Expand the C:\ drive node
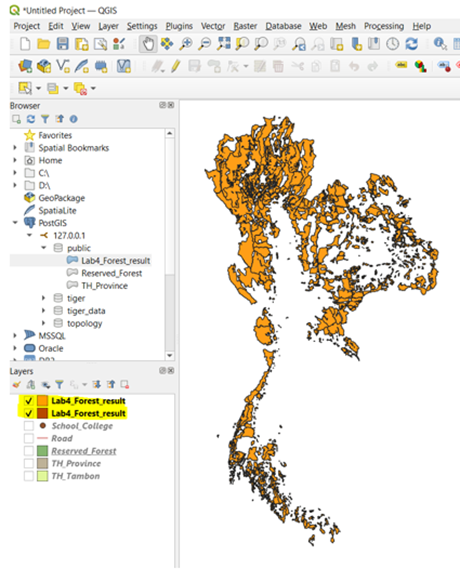The height and width of the screenshot is (582, 460). pos(15,173)
